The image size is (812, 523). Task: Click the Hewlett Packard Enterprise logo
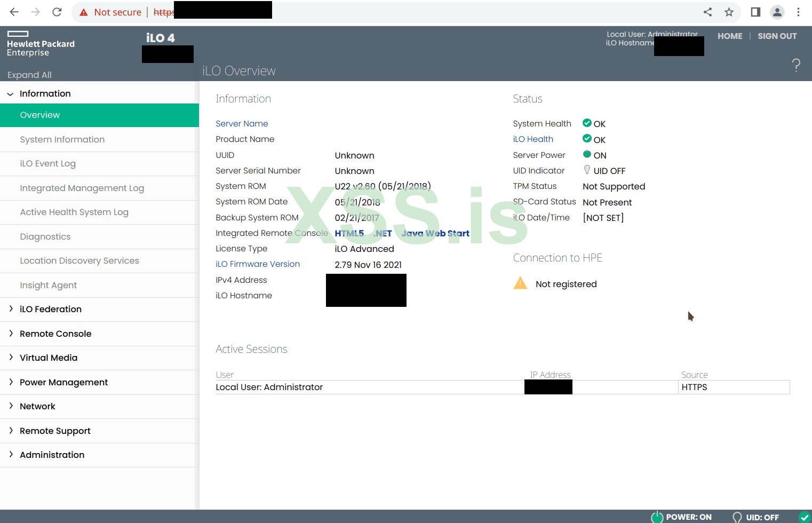(x=41, y=44)
